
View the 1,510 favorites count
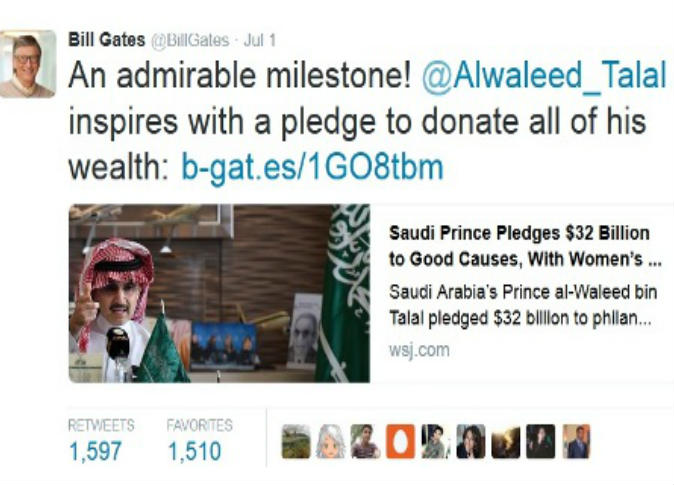click(x=195, y=451)
